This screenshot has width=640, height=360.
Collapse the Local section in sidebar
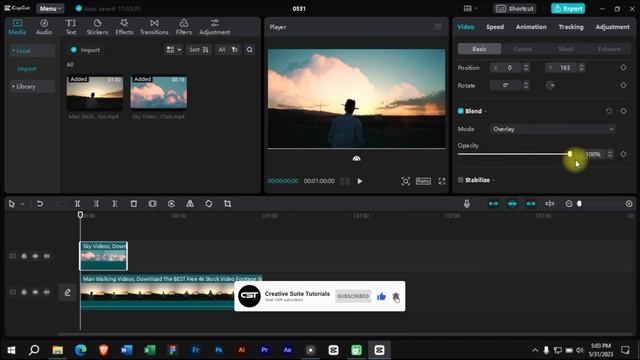(32, 51)
